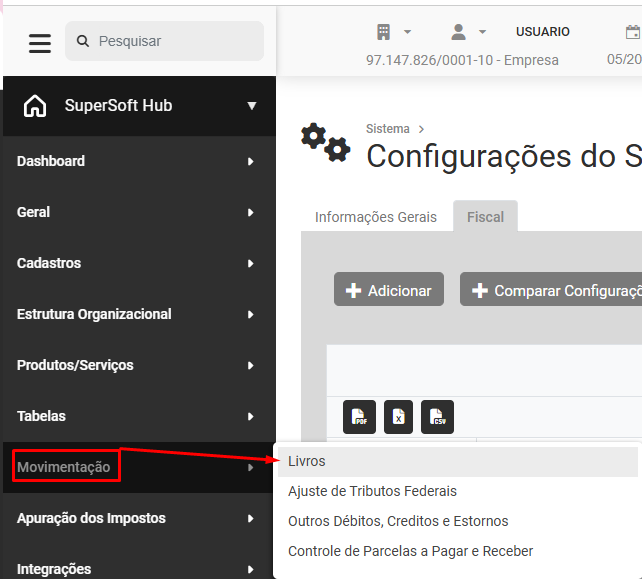Click the Pesquisar search field
This screenshot has height=579, width=642.
[165, 41]
